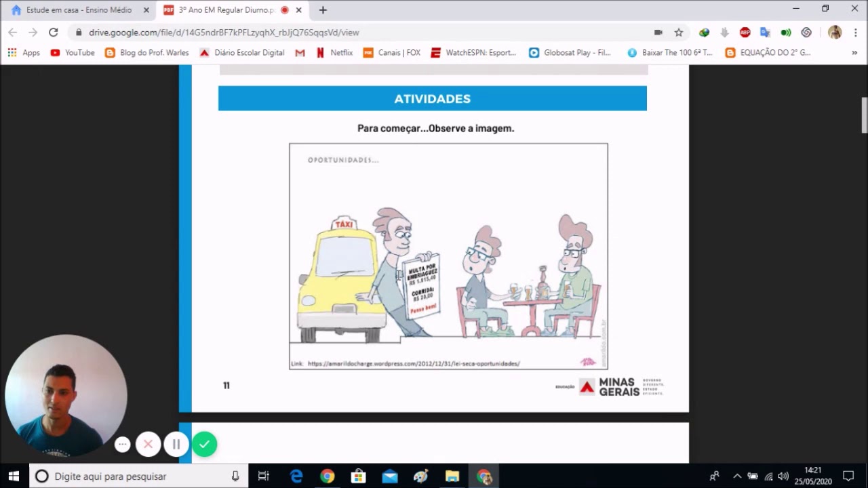Bookmark this page with star icon
This screenshot has width=868, height=488.
pyautogui.click(x=678, y=33)
